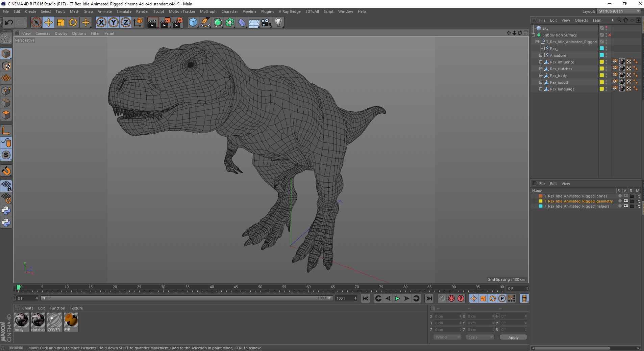This screenshot has height=351, width=644.
Task: Go to end of animation
Action: (x=429, y=298)
